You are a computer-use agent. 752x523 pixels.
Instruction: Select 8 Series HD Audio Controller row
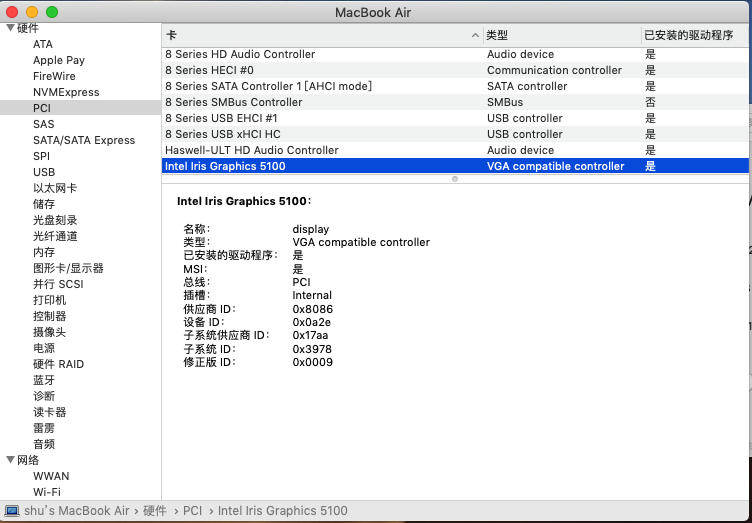pos(455,54)
